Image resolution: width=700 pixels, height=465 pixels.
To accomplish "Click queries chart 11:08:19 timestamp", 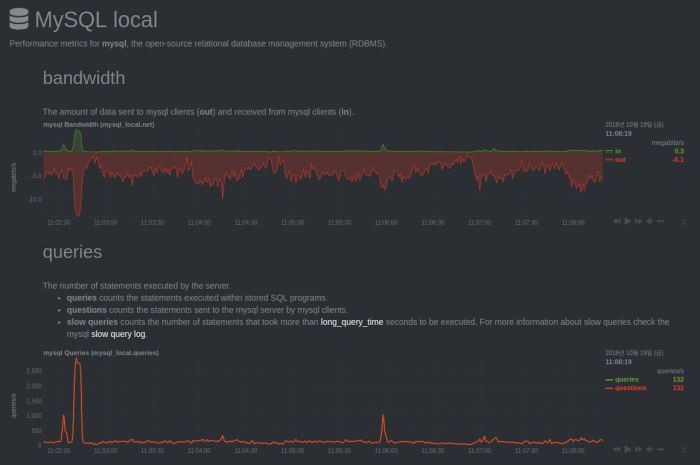I will pyautogui.click(x=618, y=361).
